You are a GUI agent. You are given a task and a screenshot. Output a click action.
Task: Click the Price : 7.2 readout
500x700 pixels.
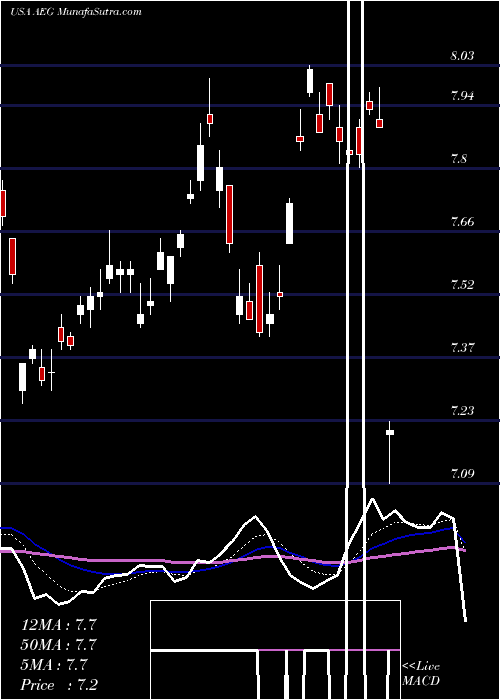[59, 685]
